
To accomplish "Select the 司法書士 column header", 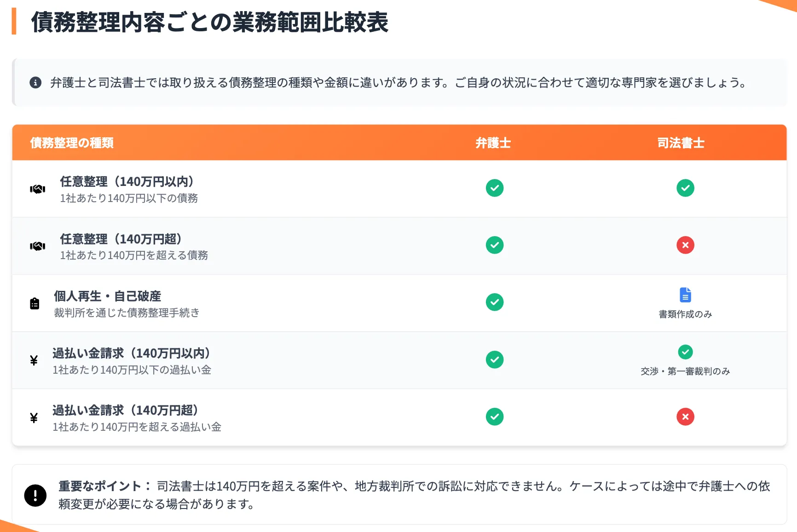I will [x=681, y=143].
